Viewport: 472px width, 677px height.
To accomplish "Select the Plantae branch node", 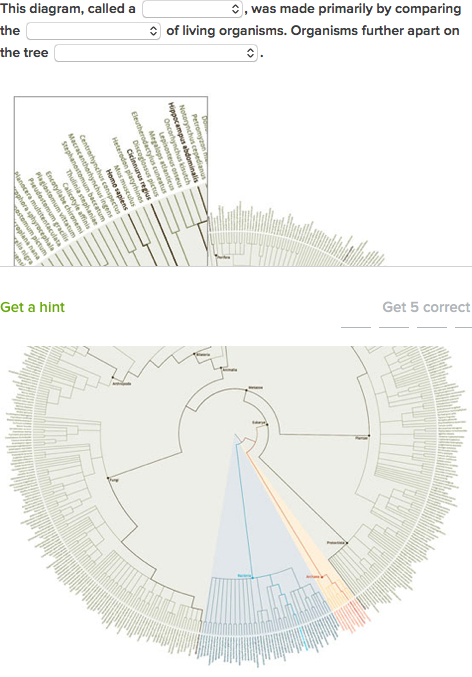I will click(363, 437).
